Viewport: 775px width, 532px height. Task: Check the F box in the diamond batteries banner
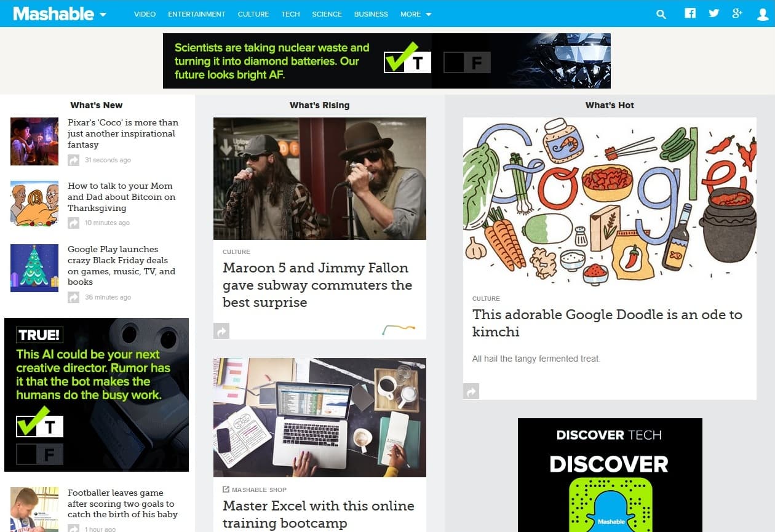[x=467, y=62]
